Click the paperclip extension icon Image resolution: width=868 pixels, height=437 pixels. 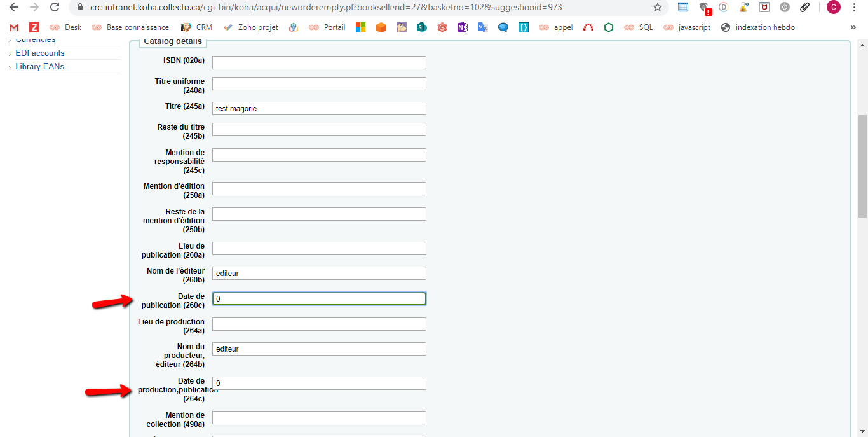coord(804,8)
